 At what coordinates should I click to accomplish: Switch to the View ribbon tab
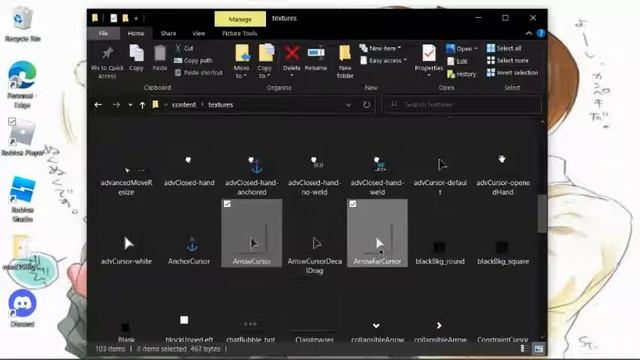coord(199,33)
